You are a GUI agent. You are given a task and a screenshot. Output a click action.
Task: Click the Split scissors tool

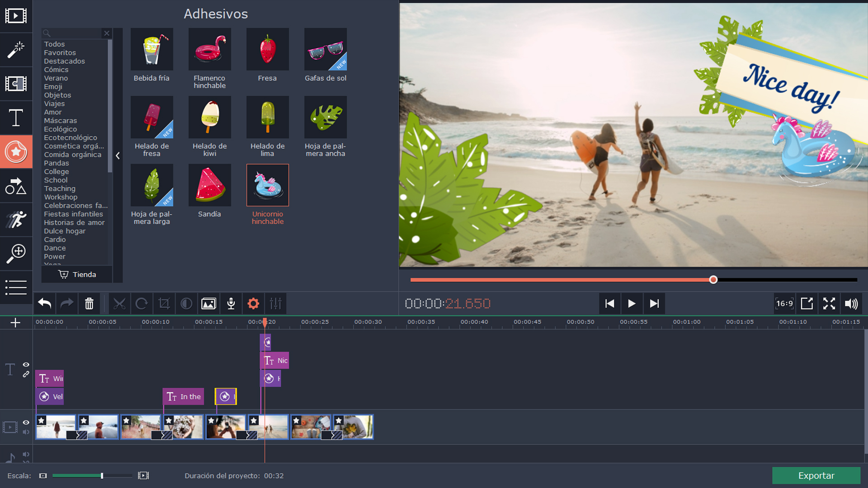[119, 304]
